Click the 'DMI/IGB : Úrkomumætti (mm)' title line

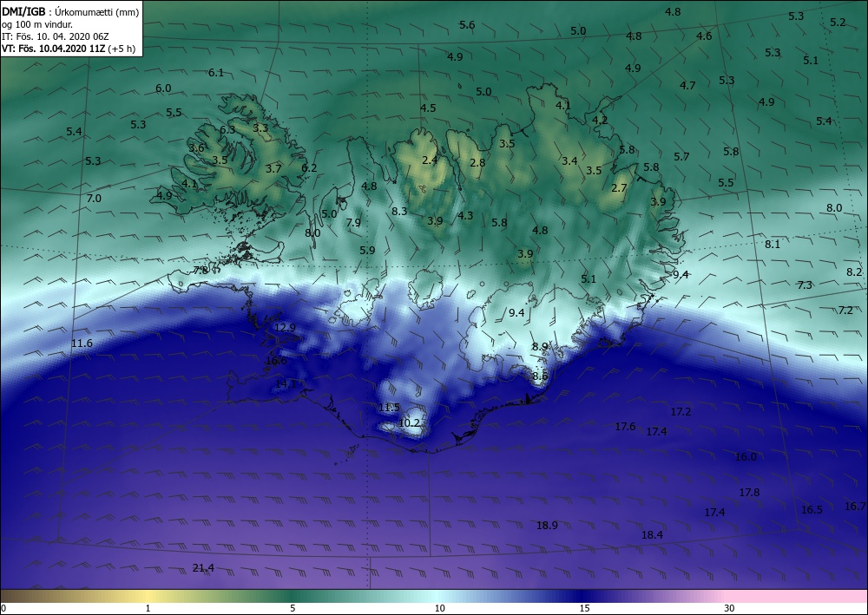pos(70,11)
